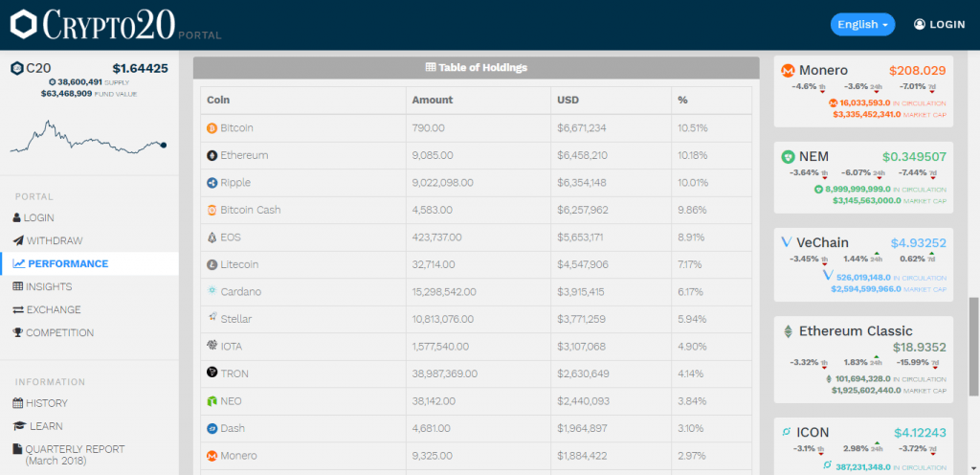The height and width of the screenshot is (475, 980).
Task: Click the graduation cap icon beside LEARN
Action: (x=19, y=426)
